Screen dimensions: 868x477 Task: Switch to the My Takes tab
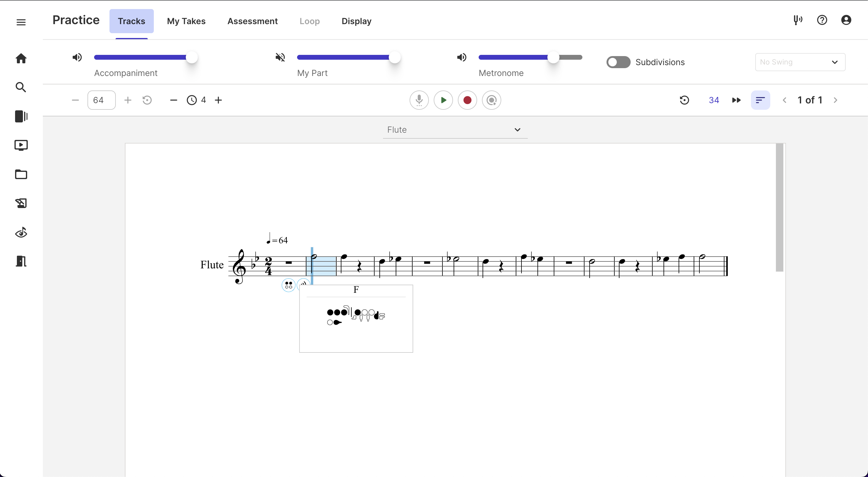tap(186, 21)
